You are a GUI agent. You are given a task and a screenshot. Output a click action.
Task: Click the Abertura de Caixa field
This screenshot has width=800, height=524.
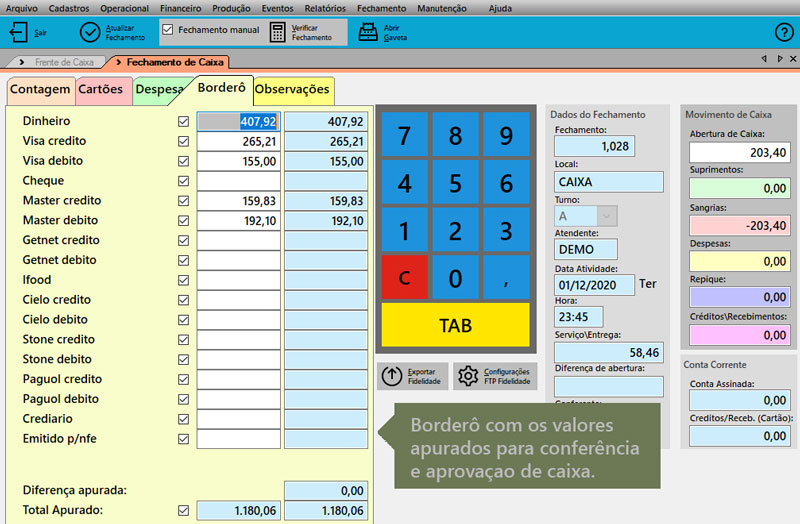(739, 153)
